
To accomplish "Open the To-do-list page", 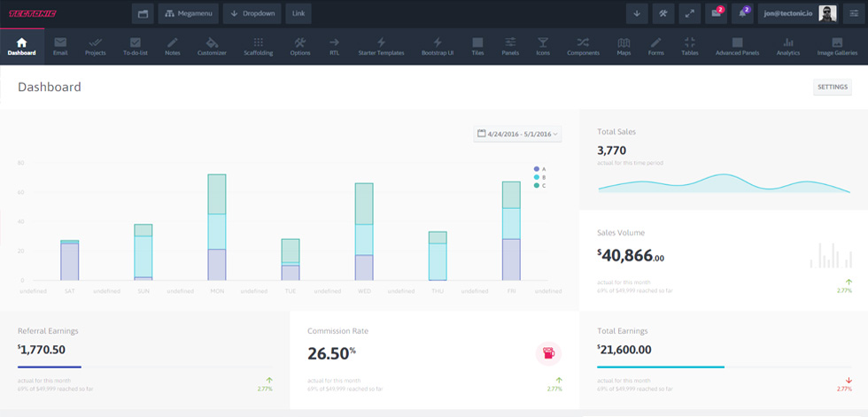I will 135,46.
